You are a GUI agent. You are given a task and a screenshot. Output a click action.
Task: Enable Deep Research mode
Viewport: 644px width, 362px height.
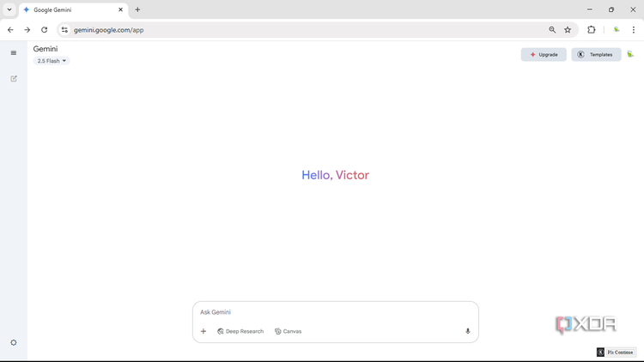point(240,331)
